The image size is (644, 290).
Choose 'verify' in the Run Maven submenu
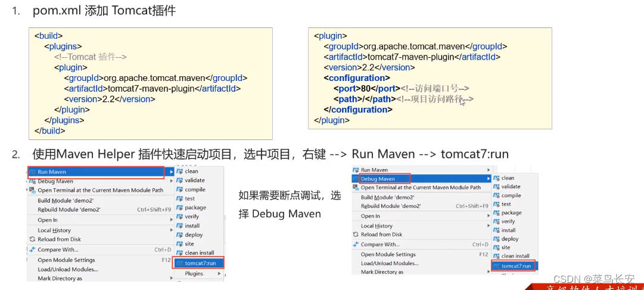coord(192,217)
